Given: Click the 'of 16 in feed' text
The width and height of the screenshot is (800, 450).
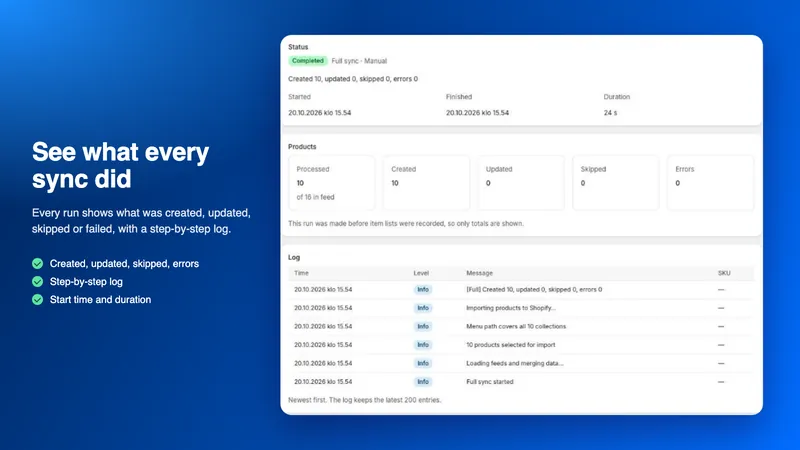Looking at the screenshot, I should (315, 197).
